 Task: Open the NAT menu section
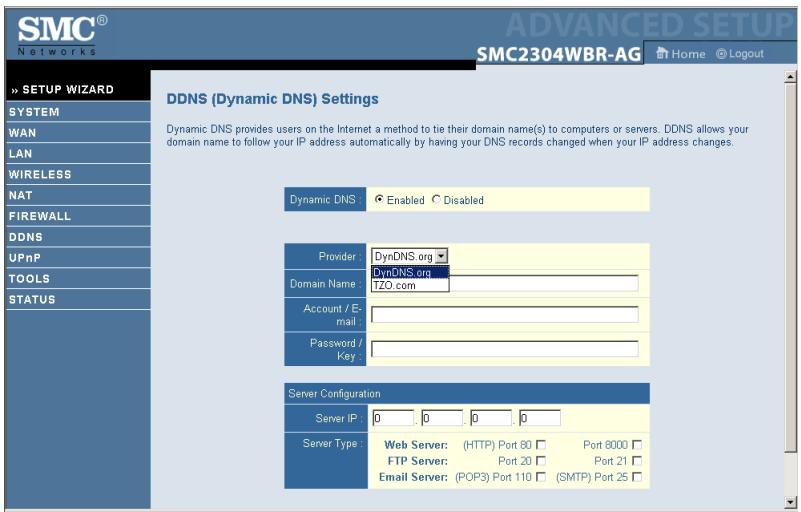[x=78, y=196]
